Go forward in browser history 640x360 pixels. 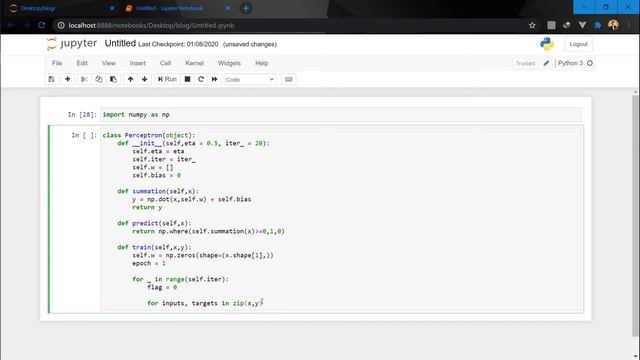pyautogui.click(x=26, y=25)
